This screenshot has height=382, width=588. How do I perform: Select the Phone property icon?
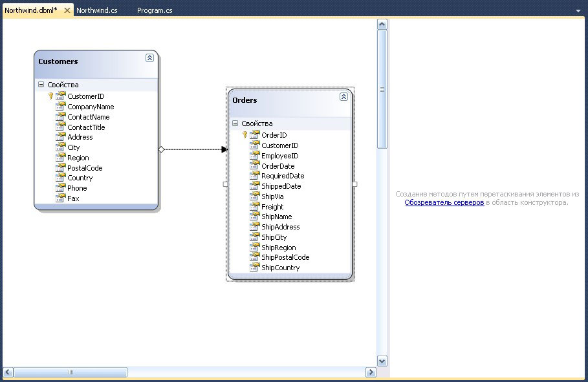60,188
